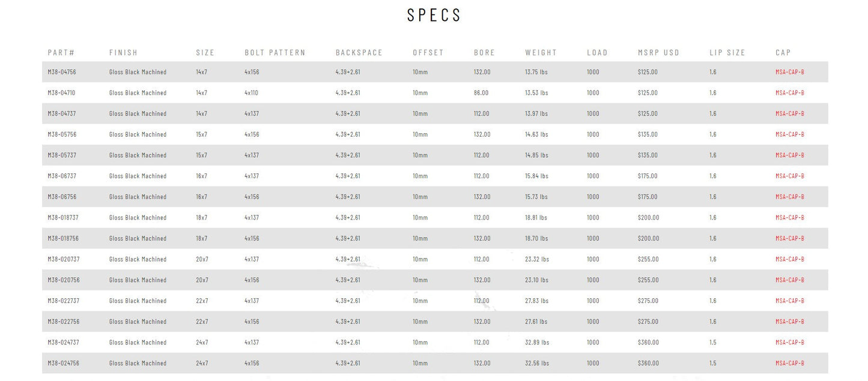Select the M38-018737 part number
The width and height of the screenshot is (868, 381).
tap(63, 217)
